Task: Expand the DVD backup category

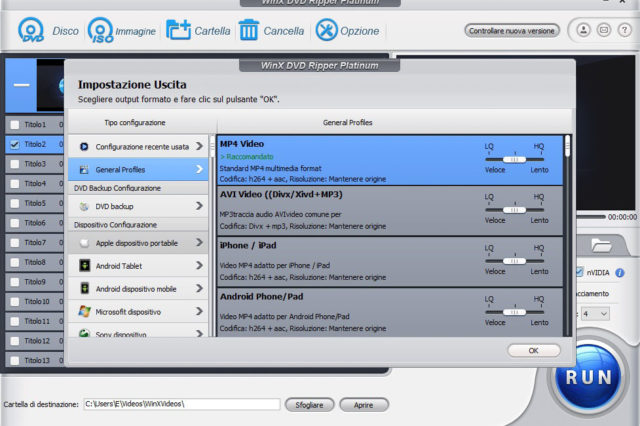Action: click(140, 206)
